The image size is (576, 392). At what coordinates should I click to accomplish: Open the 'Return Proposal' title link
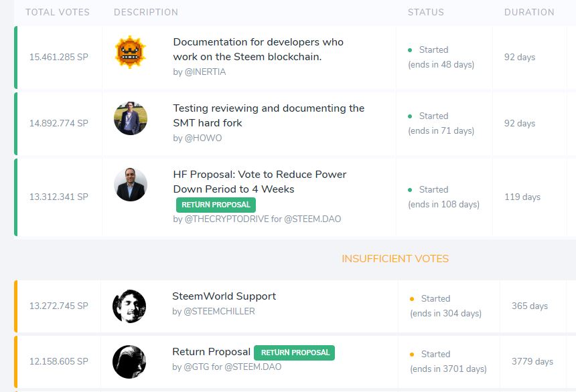(x=211, y=352)
